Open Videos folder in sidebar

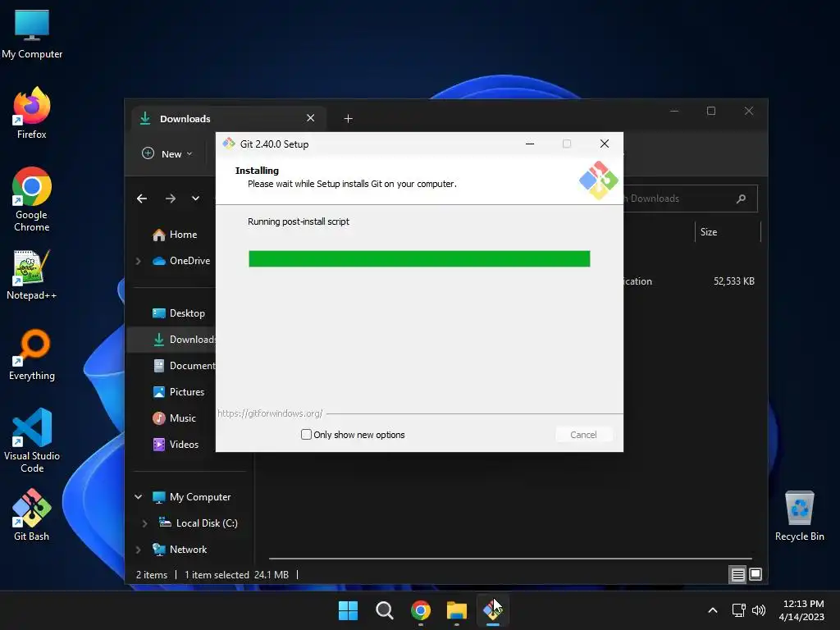click(176, 445)
